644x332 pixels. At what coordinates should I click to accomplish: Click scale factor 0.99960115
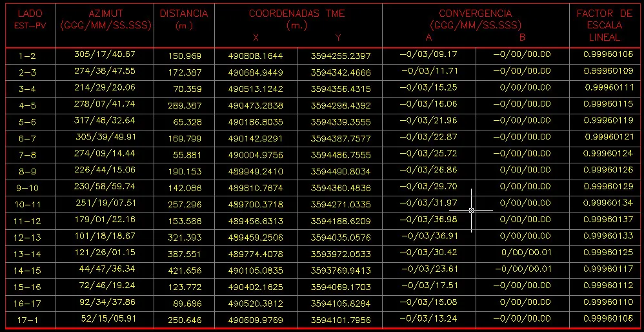click(609, 103)
